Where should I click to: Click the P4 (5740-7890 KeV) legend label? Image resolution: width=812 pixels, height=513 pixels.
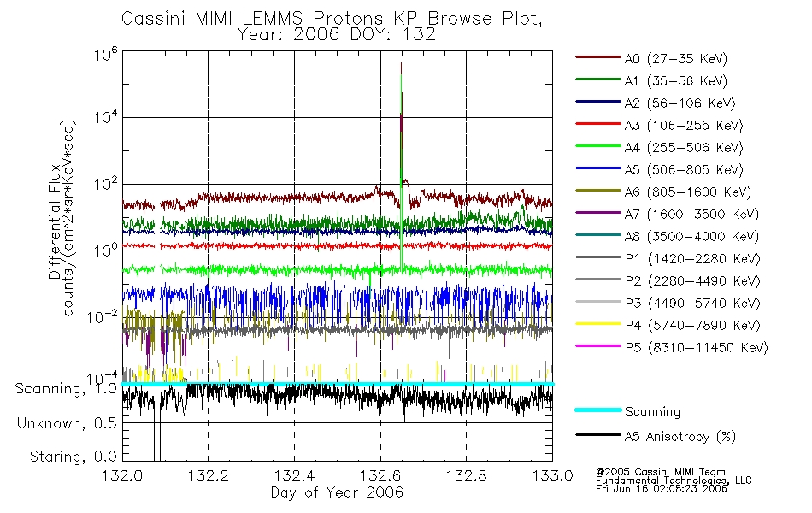692,326
